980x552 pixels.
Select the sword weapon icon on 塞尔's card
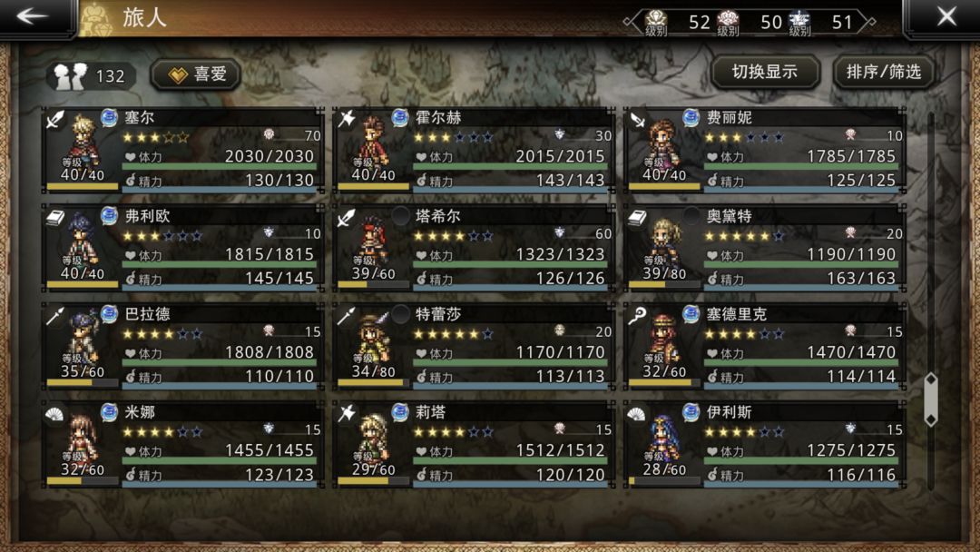coord(55,119)
